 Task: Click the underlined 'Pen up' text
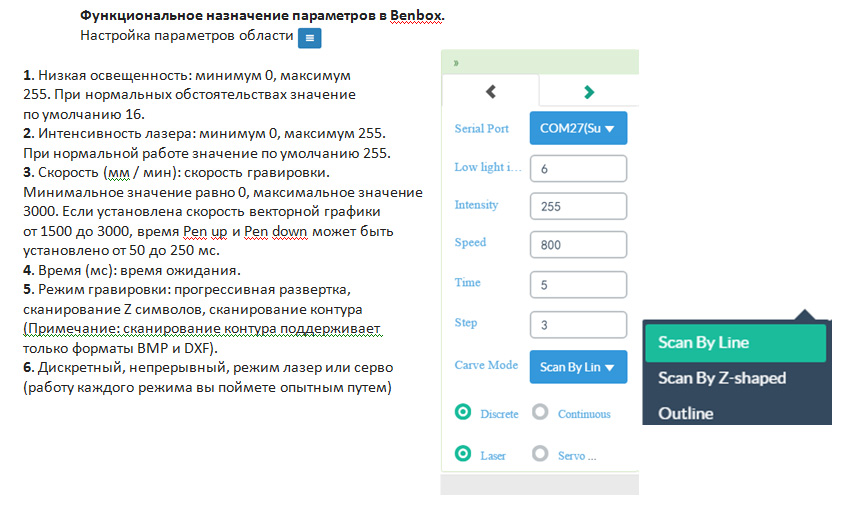click(205, 232)
